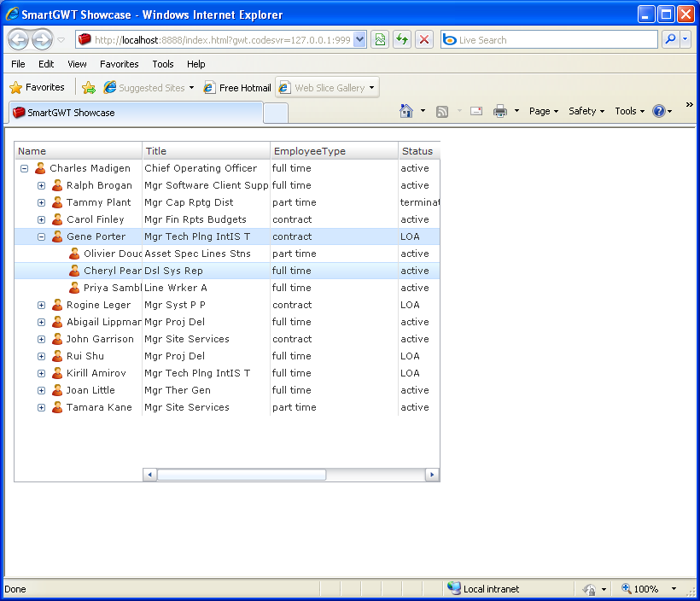Click the person icon beside Carol Finley
The image size is (700, 601).
[57, 219]
